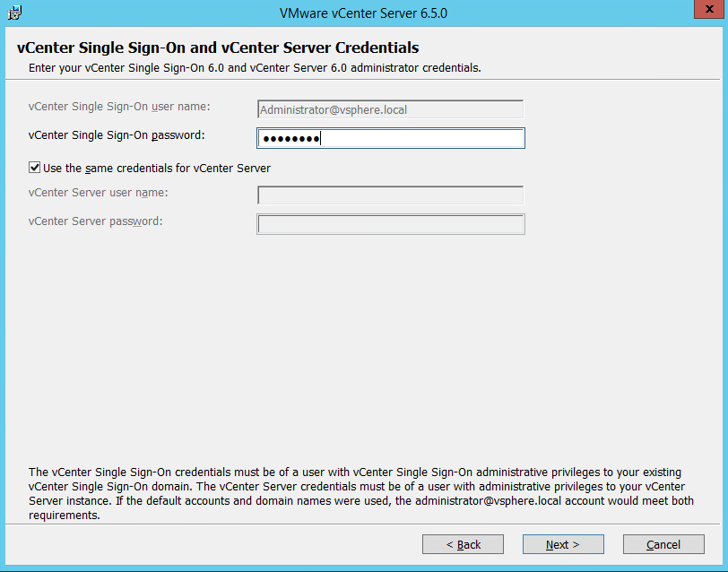Click the subtitle 'Enter your vCenter Single Sign-On 6.0...'

point(255,68)
